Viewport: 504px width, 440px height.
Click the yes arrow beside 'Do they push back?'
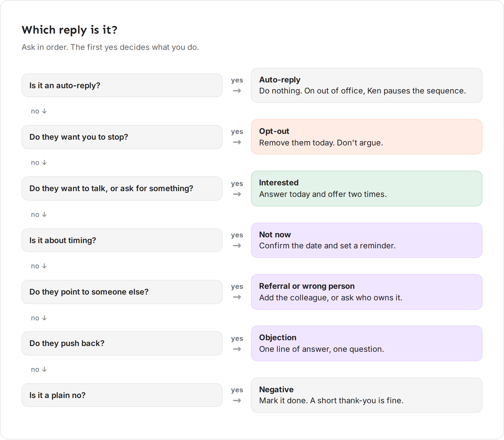point(237,343)
